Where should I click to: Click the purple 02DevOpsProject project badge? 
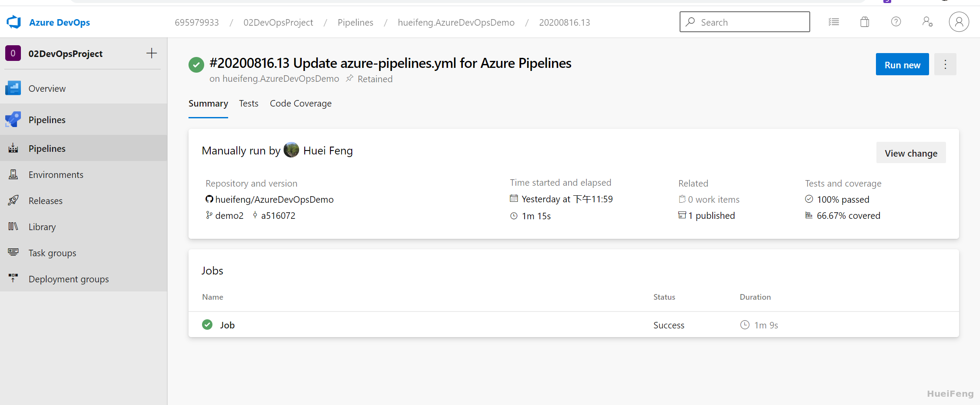(x=13, y=53)
